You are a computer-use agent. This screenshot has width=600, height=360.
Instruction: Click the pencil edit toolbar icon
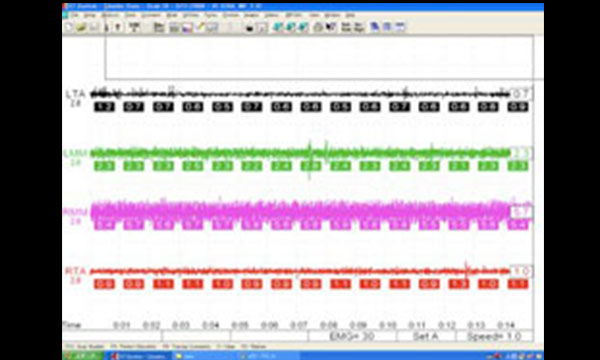click(x=200, y=27)
